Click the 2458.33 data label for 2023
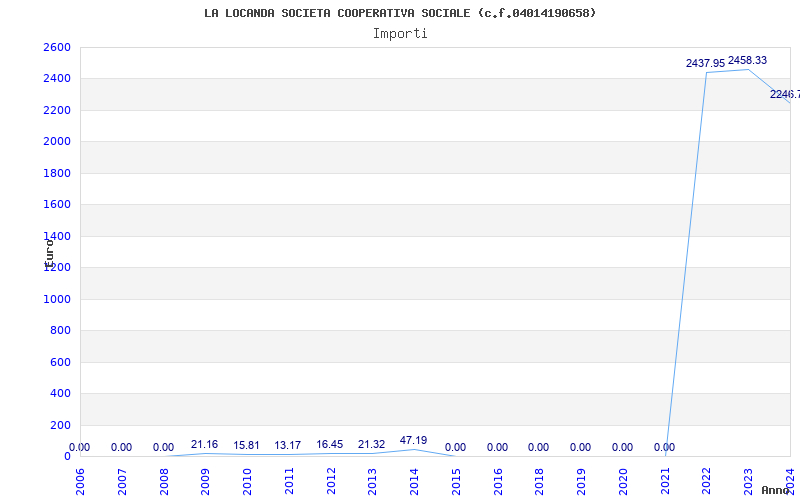This screenshot has width=800, height=500. 747,60
